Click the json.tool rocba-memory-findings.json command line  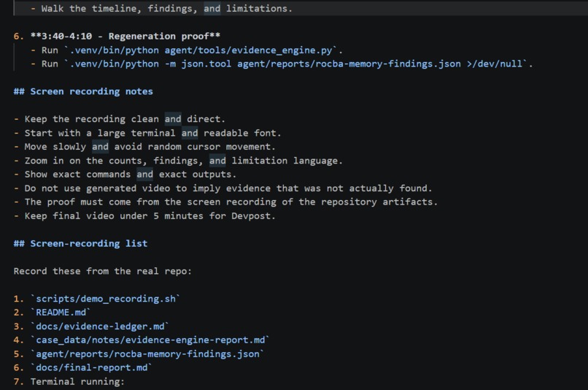[x=282, y=64]
